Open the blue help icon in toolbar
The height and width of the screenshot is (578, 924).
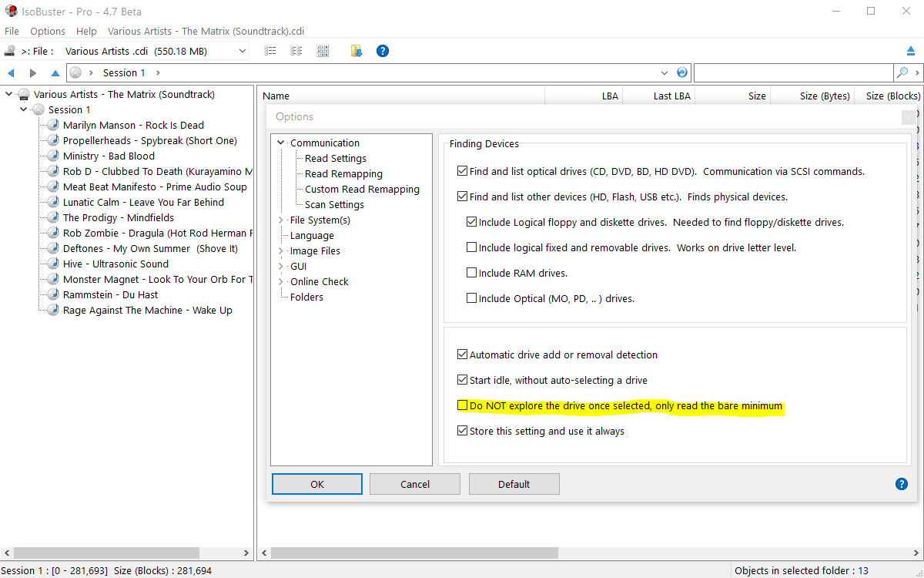click(x=382, y=51)
